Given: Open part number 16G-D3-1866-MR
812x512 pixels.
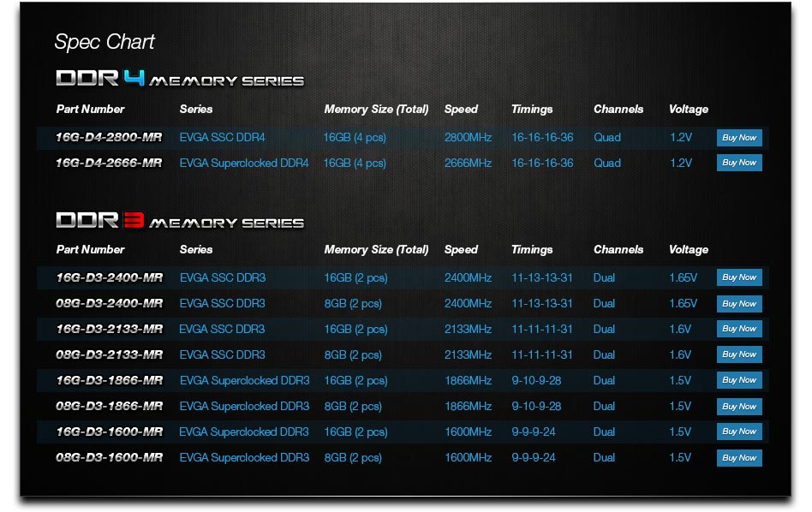Looking at the screenshot, I should coord(109,380).
